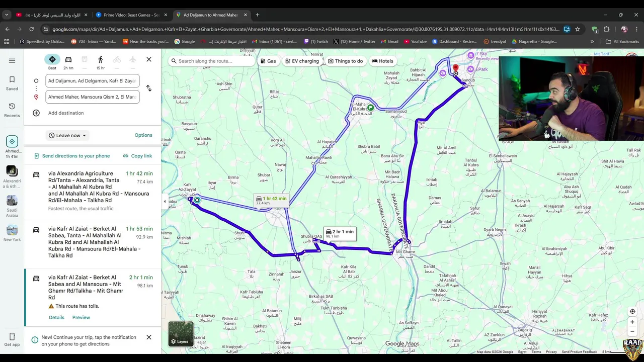The height and width of the screenshot is (362, 644).
Task: Show Things to do along route
Action: (x=345, y=61)
